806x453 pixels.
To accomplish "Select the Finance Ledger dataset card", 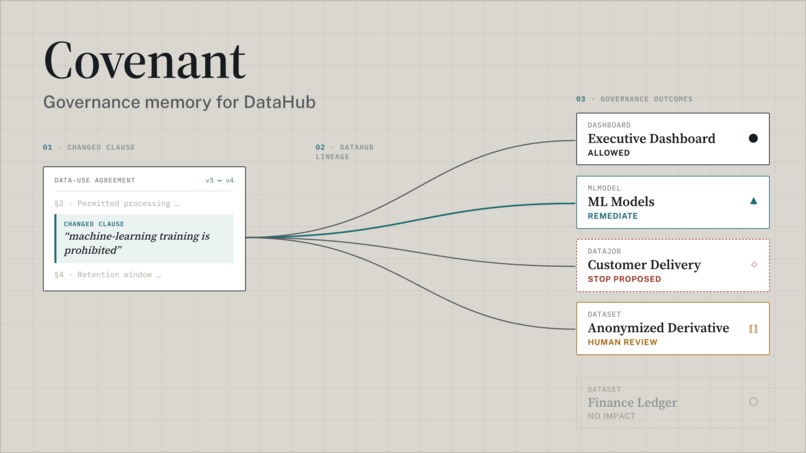I will coord(673,403).
